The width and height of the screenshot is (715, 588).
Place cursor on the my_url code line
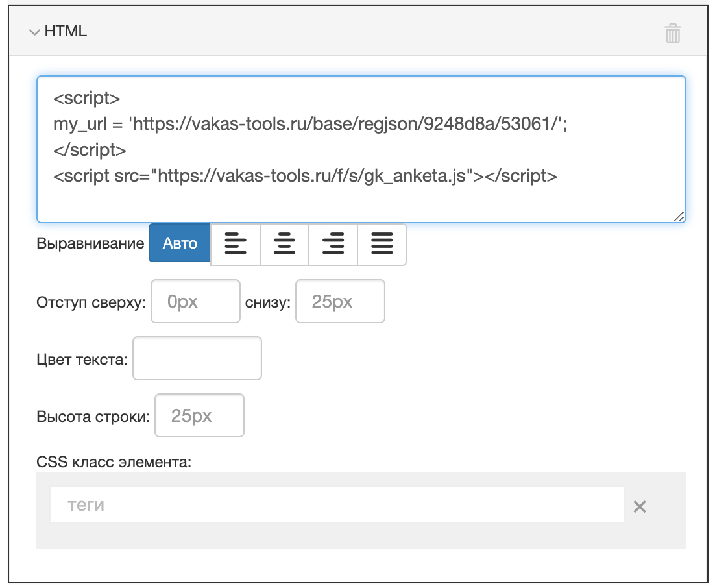(310, 125)
